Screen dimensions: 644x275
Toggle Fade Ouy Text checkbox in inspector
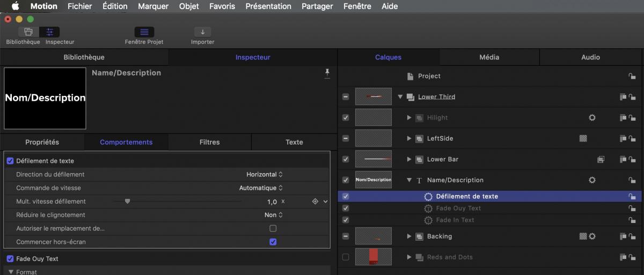[x=10, y=258]
